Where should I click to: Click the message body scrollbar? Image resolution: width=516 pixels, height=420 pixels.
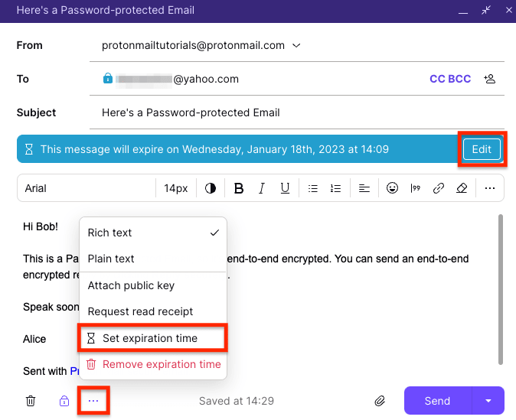click(501, 289)
